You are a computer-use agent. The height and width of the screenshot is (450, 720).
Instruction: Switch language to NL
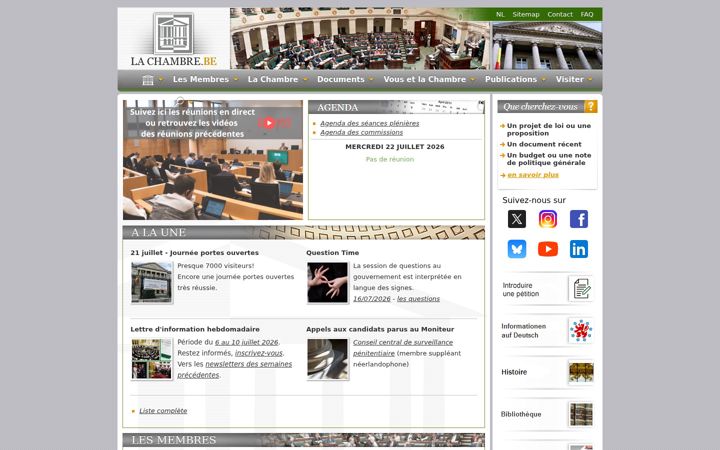click(x=500, y=14)
